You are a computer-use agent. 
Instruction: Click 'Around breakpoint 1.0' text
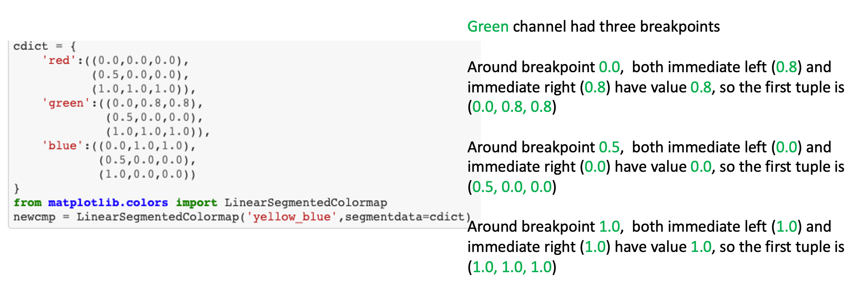coord(544,227)
